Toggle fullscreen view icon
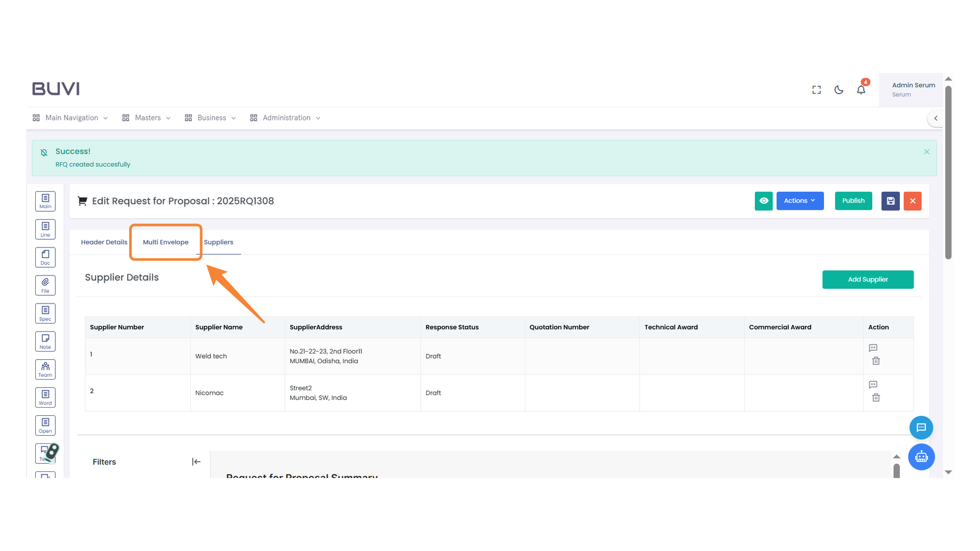 click(x=817, y=90)
